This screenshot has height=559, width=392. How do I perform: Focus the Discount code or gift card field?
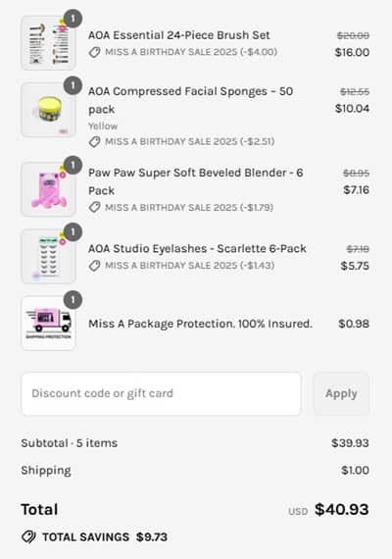(161, 393)
